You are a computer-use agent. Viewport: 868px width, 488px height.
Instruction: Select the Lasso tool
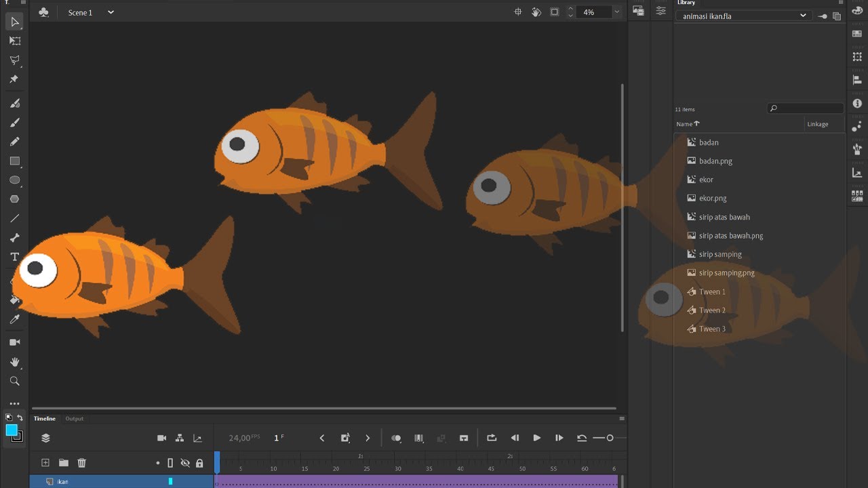[14, 60]
